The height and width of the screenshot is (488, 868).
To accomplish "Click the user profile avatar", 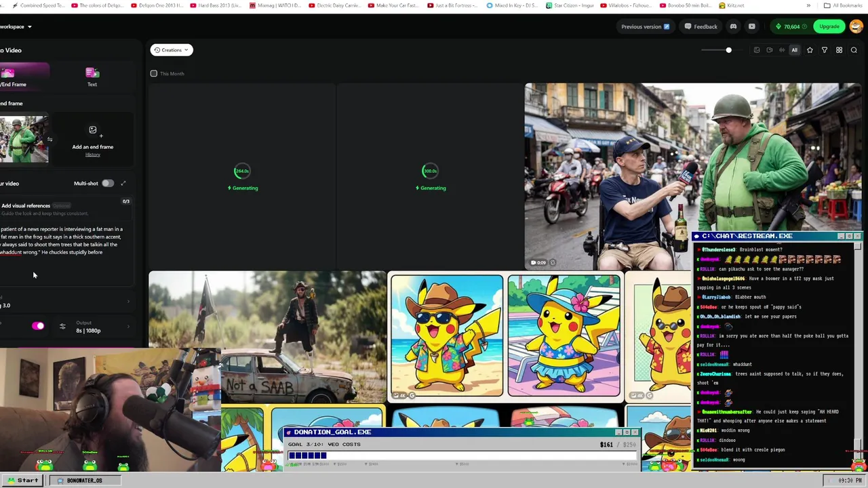I will tap(856, 26).
